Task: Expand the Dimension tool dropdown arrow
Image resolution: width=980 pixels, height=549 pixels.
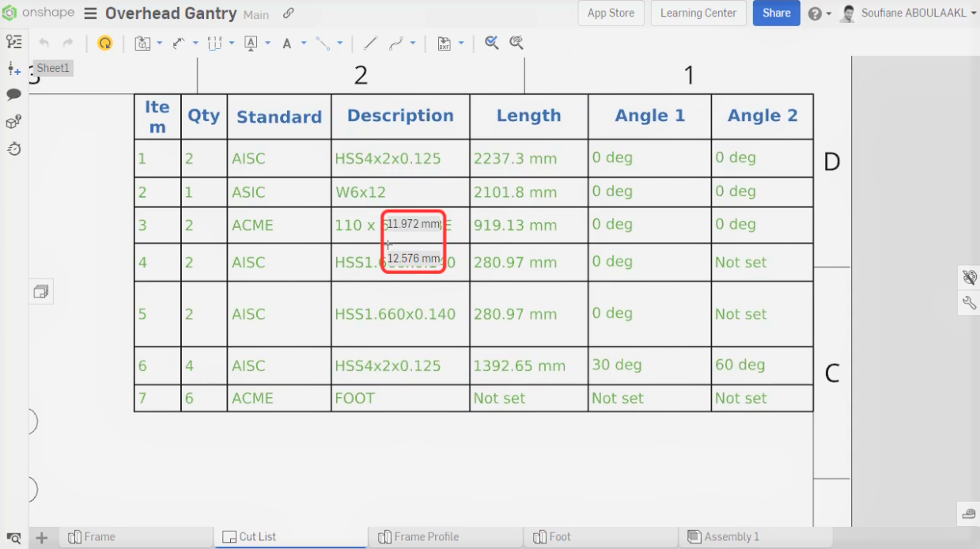Action: pos(195,44)
